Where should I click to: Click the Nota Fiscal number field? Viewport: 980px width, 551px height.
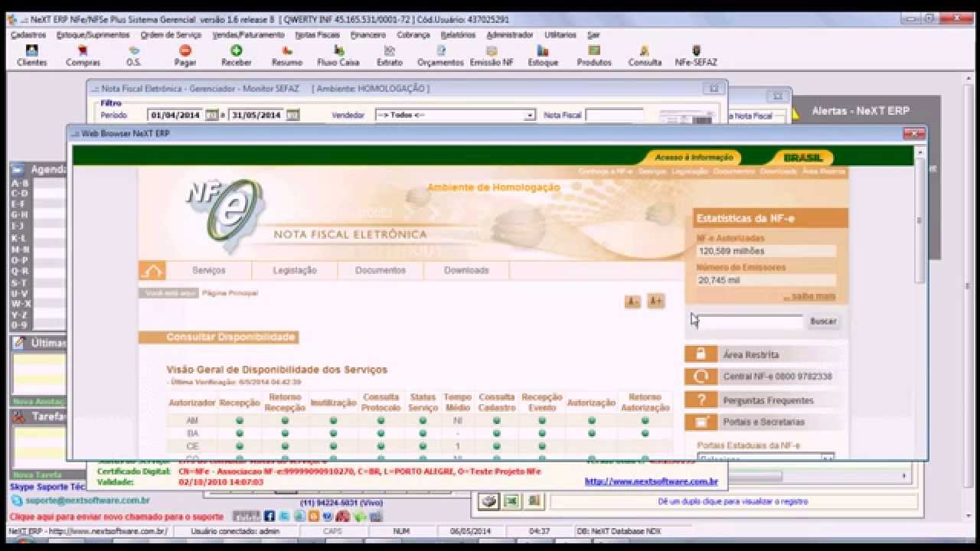coord(614,115)
